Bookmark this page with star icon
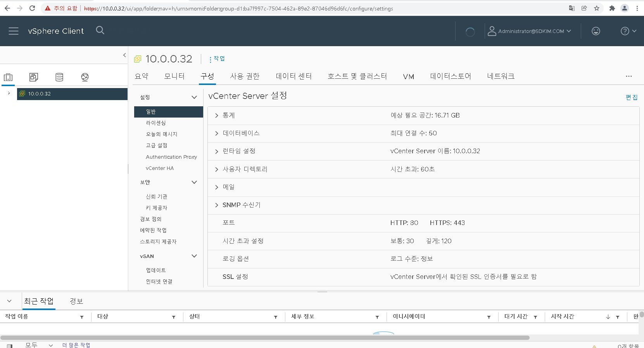The image size is (644, 348). coord(597,8)
